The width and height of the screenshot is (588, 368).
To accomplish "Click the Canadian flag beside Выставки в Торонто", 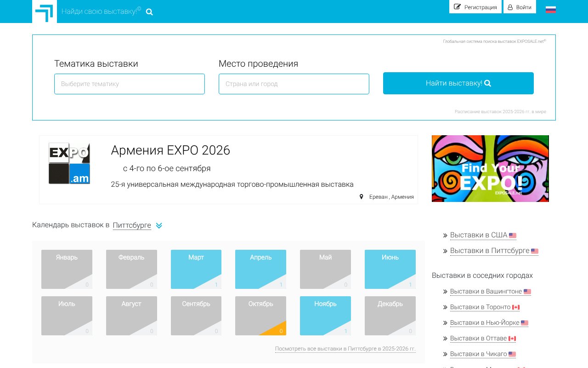I will point(516,307).
